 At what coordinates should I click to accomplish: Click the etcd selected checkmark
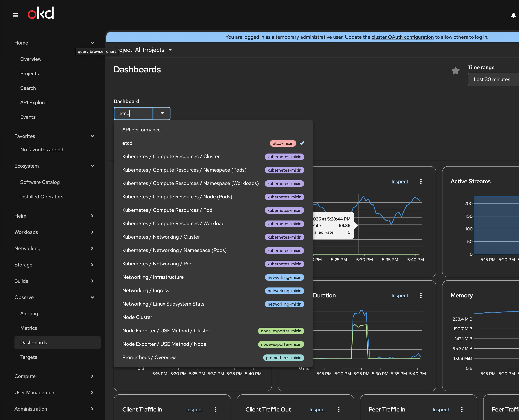click(302, 143)
